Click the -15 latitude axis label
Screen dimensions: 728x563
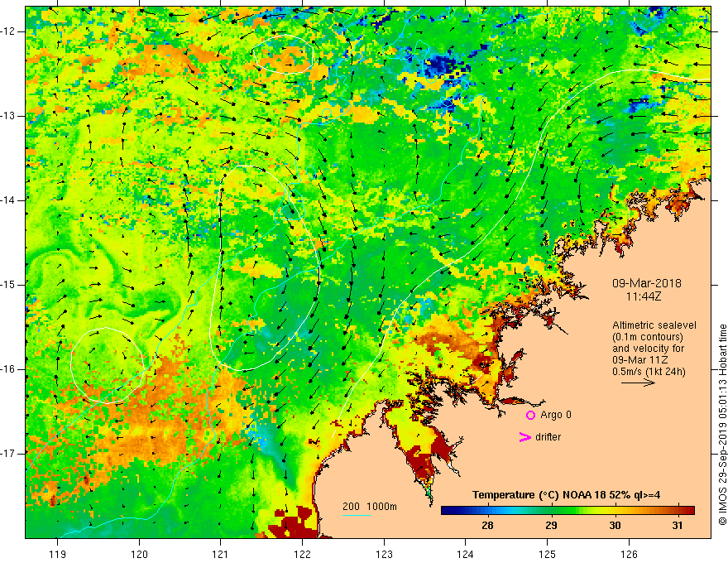tap(8, 285)
